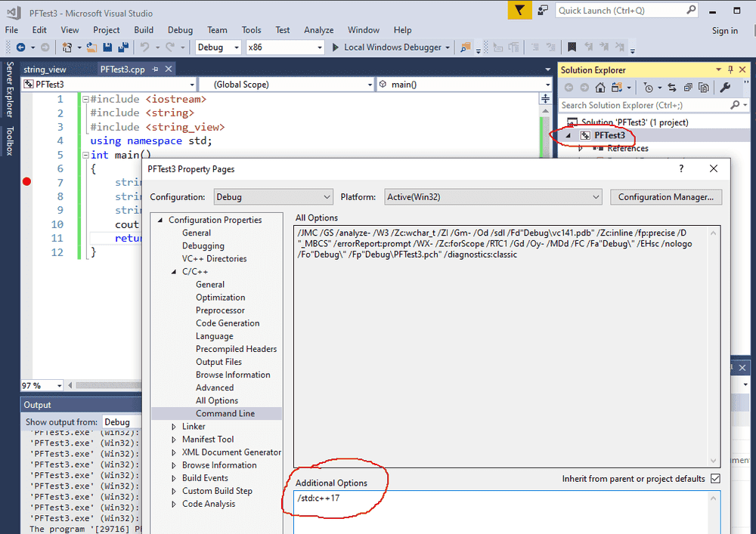Click the Configuration Manager button
Image resolution: width=756 pixels, height=534 pixels.
click(665, 197)
